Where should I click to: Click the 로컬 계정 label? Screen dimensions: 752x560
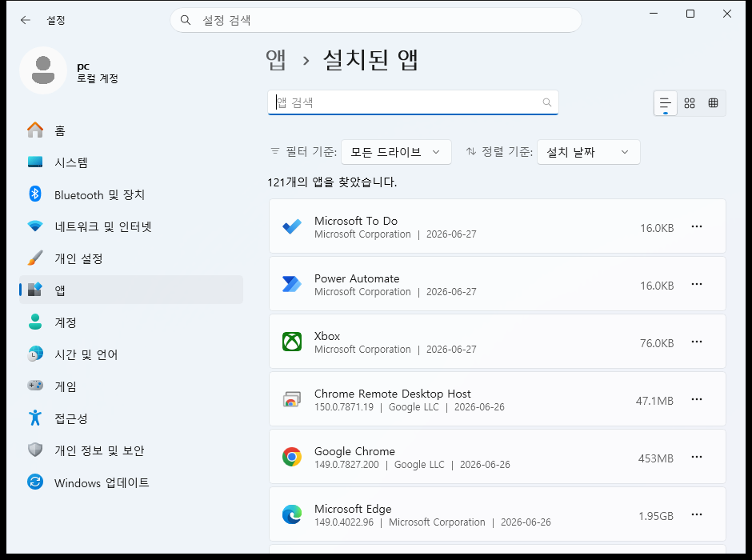tap(98, 78)
